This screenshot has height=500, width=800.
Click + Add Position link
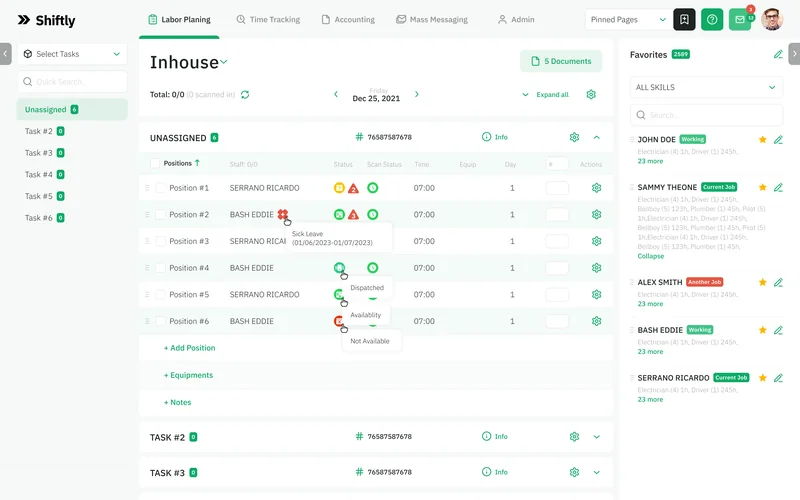point(189,348)
